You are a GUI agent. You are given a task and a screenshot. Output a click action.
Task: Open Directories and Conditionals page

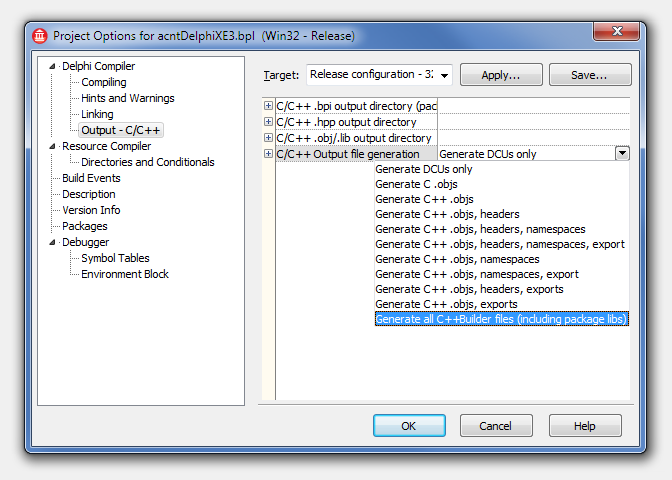click(x=148, y=162)
